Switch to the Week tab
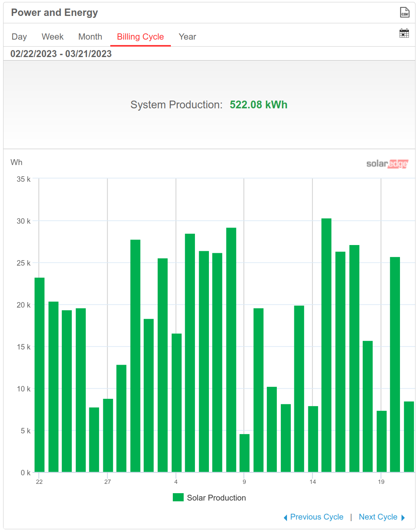This screenshot has height=532, width=419. pos(52,37)
